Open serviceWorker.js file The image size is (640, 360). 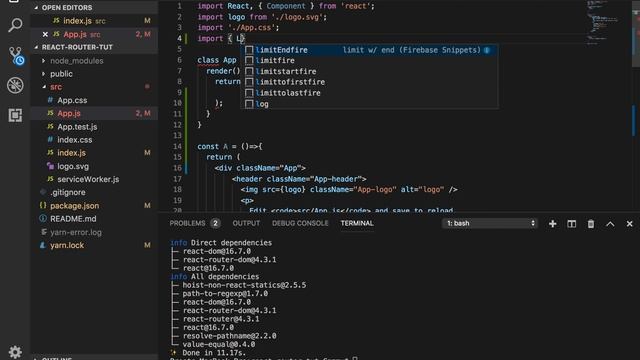pos(94,179)
